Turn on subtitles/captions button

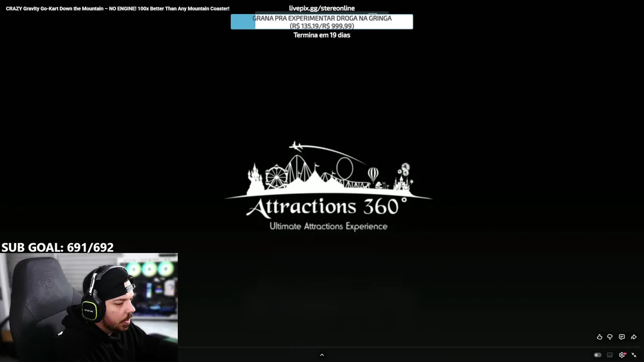pos(610,355)
